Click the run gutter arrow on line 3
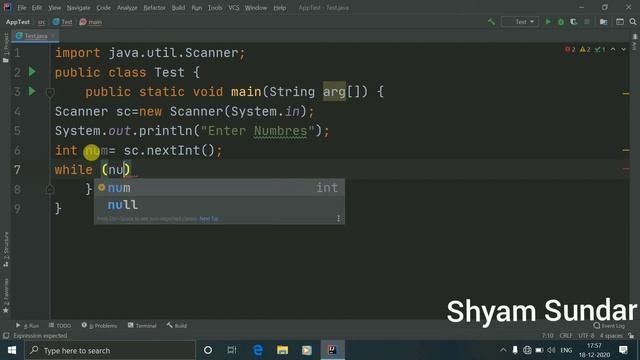640x360 pixels. (32, 91)
